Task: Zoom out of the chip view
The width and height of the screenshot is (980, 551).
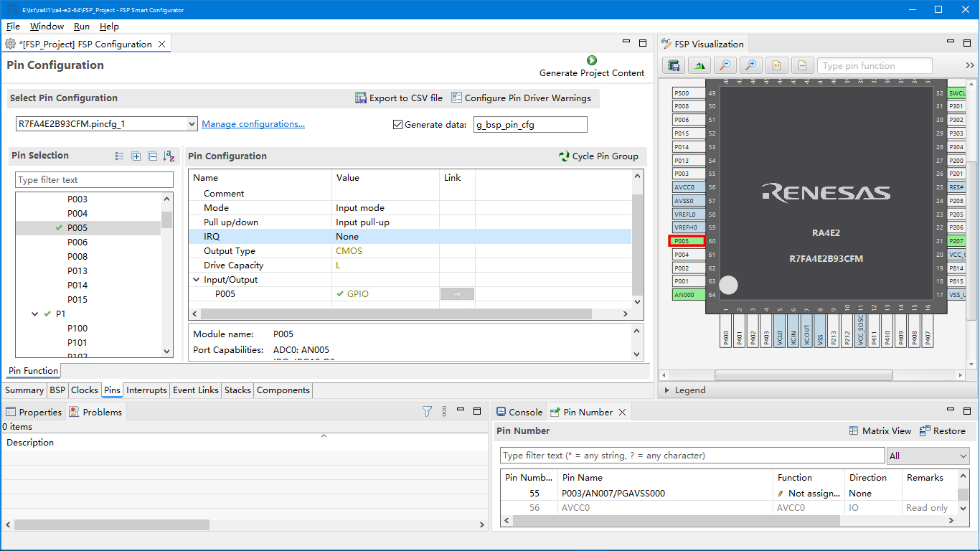Action: click(x=725, y=65)
